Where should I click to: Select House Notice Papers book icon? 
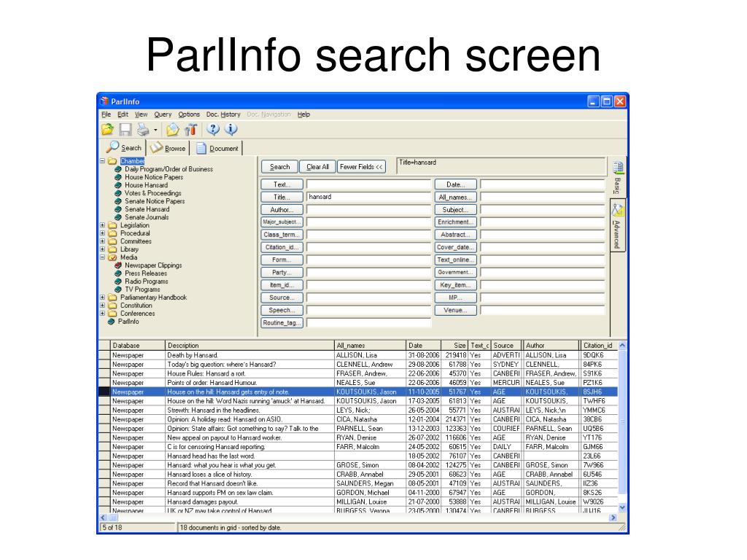[x=118, y=177]
